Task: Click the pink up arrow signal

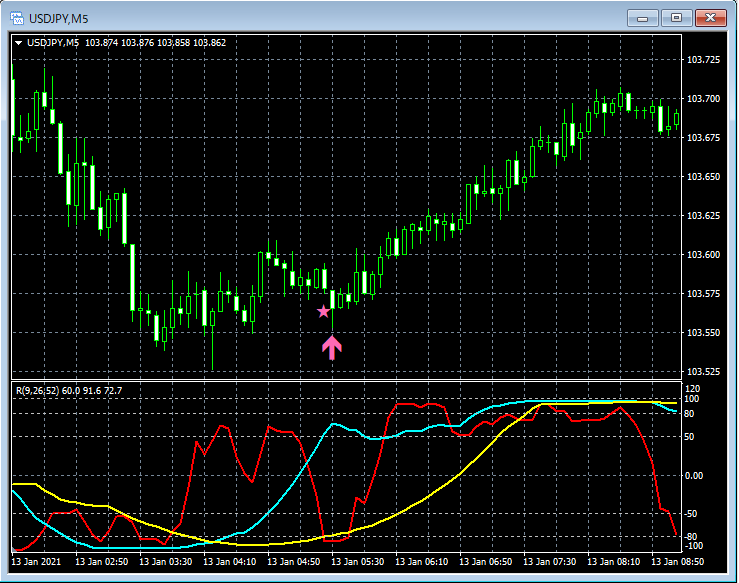Action: tap(332, 347)
